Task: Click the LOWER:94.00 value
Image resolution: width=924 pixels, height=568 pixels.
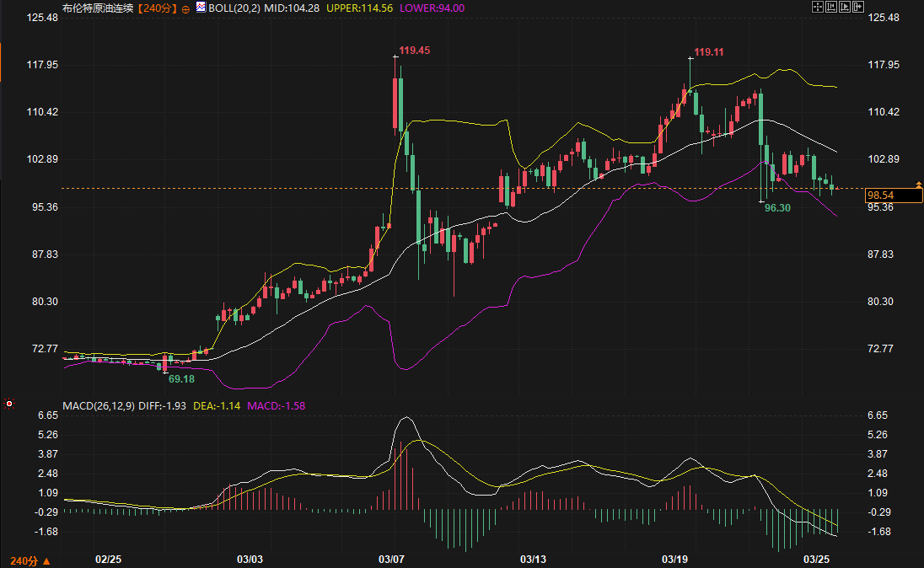Action: pyautogui.click(x=432, y=8)
